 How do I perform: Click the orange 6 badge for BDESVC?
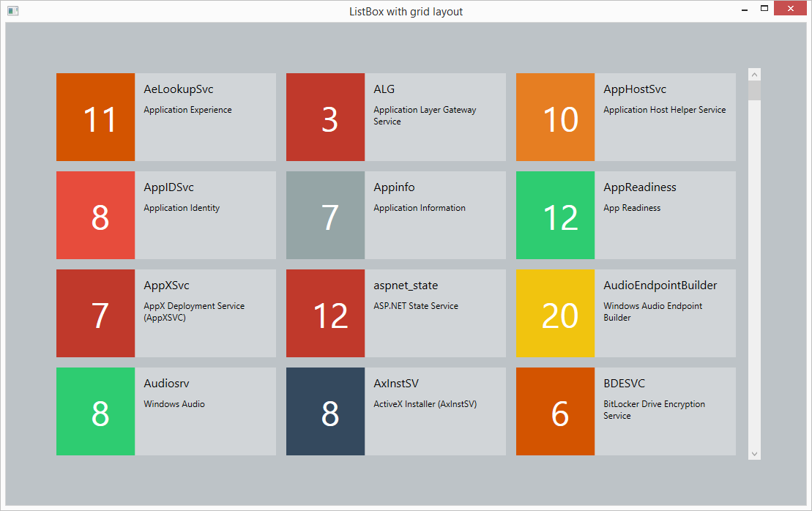pos(555,411)
